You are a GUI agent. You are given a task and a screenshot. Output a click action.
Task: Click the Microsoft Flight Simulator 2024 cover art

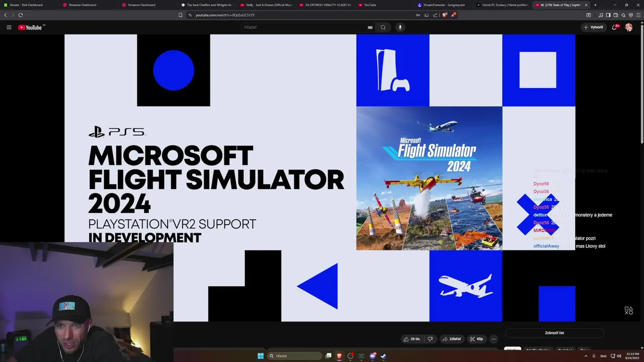(429, 178)
